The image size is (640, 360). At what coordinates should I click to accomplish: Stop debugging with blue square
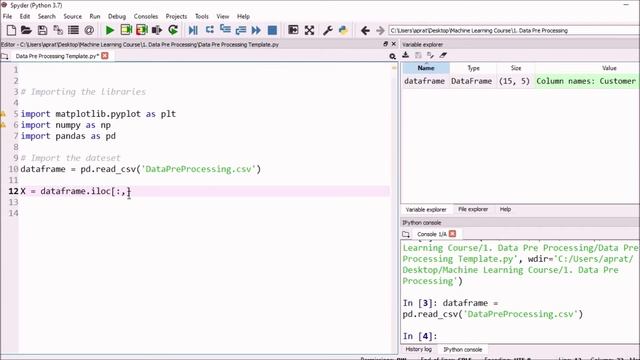(x=272, y=30)
